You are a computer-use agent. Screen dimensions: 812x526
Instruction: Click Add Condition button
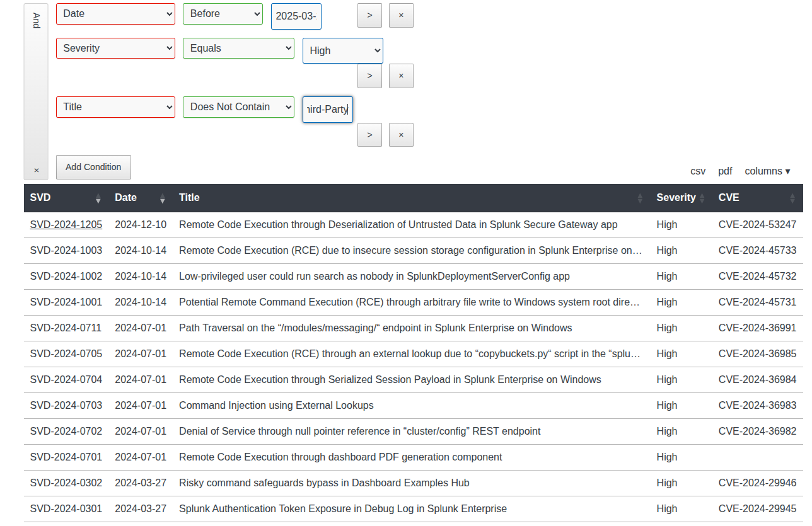click(x=93, y=167)
